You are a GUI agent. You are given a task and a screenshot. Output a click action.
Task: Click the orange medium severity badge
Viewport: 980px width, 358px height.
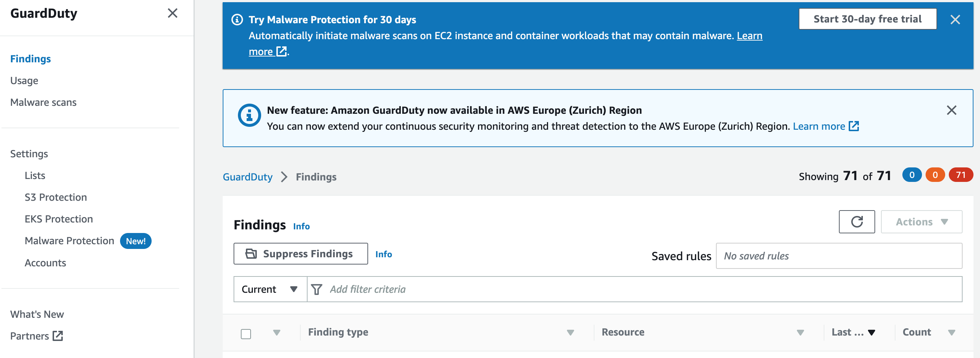(x=935, y=175)
